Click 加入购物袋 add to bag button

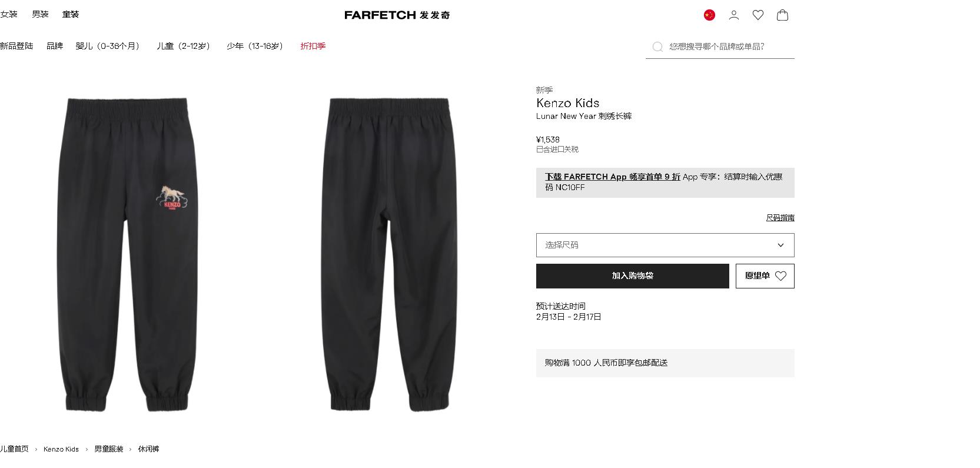(x=632, y=276)
